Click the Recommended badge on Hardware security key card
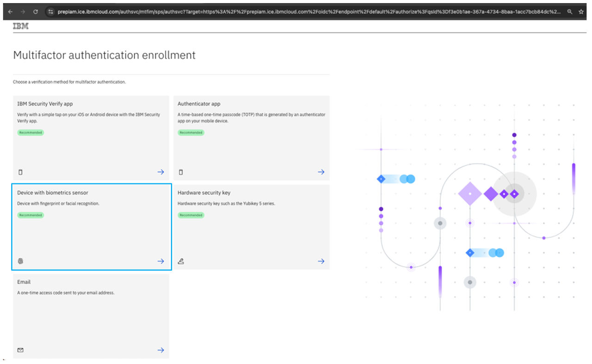 click(x=191, y=215)
